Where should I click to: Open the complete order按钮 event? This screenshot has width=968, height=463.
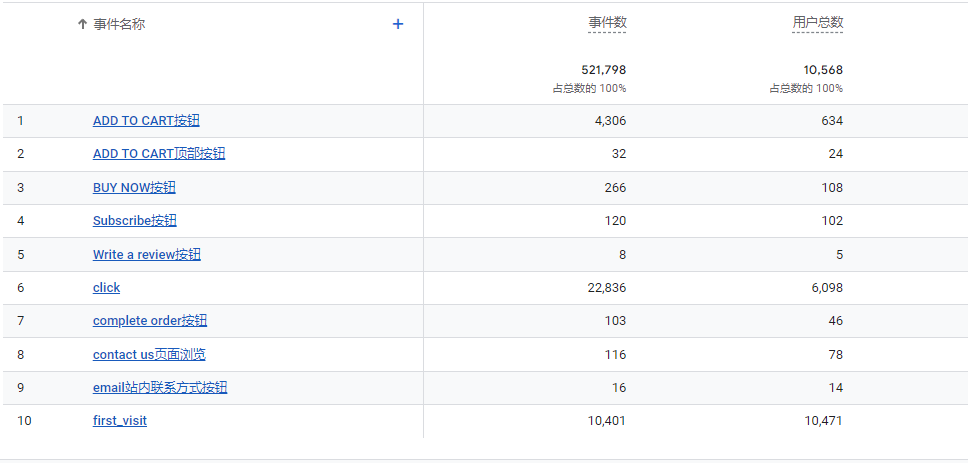coord(150,321)
